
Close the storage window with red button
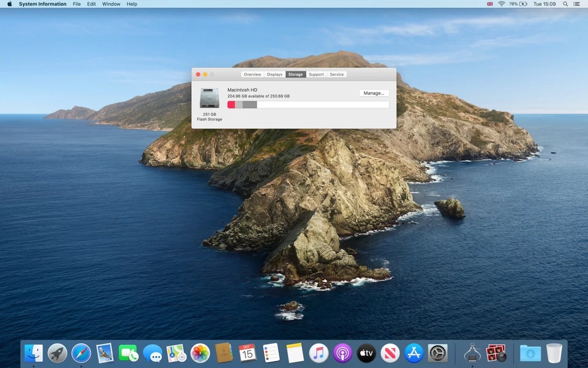click(198, 74)
